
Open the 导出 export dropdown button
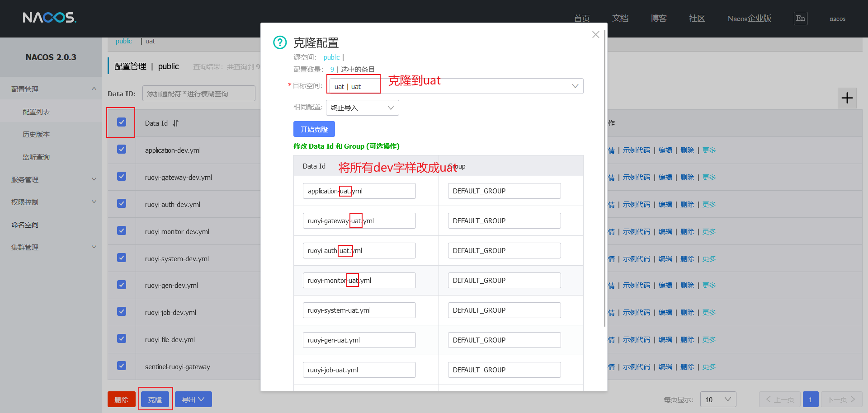coord(193,399)
